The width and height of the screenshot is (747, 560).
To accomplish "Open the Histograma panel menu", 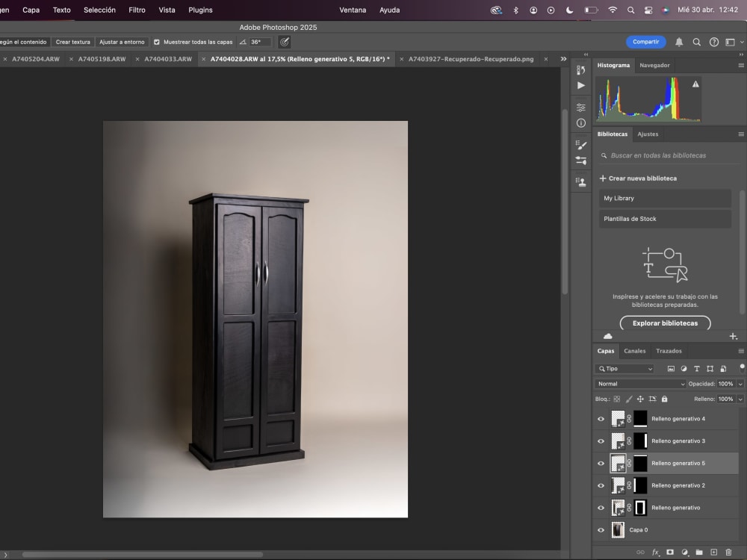I will click(x=741, y=65).
